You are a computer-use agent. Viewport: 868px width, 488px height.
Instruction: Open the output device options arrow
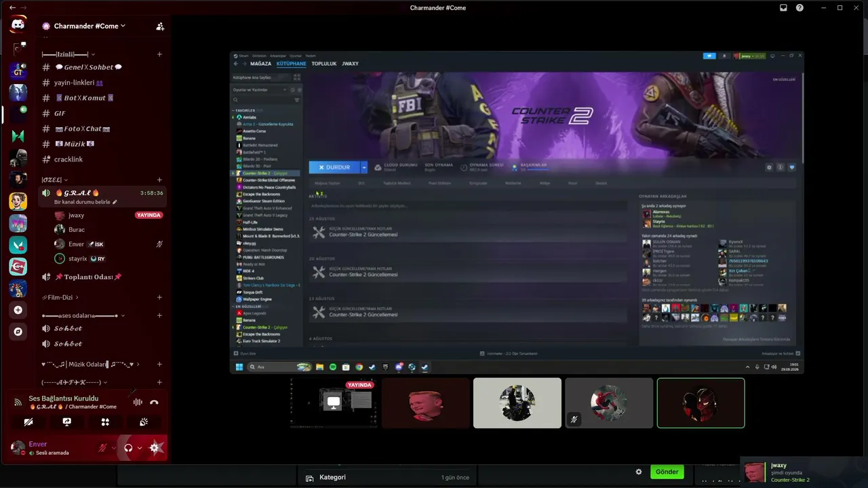[x=140, y=447]
